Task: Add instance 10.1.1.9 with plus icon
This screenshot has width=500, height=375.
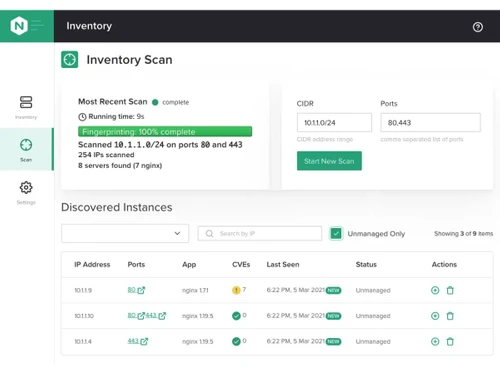Action: click(435, 290)
